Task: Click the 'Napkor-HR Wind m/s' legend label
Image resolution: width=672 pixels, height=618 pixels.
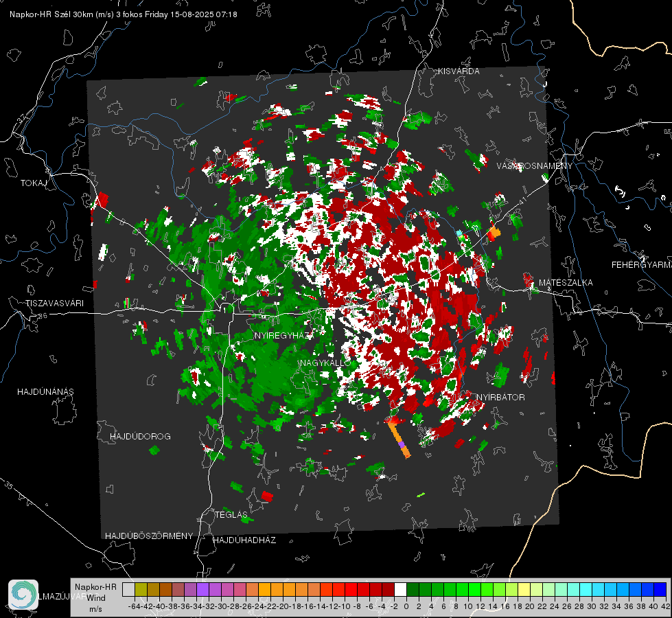Action: pyautogui.click(x=95, y=598)
